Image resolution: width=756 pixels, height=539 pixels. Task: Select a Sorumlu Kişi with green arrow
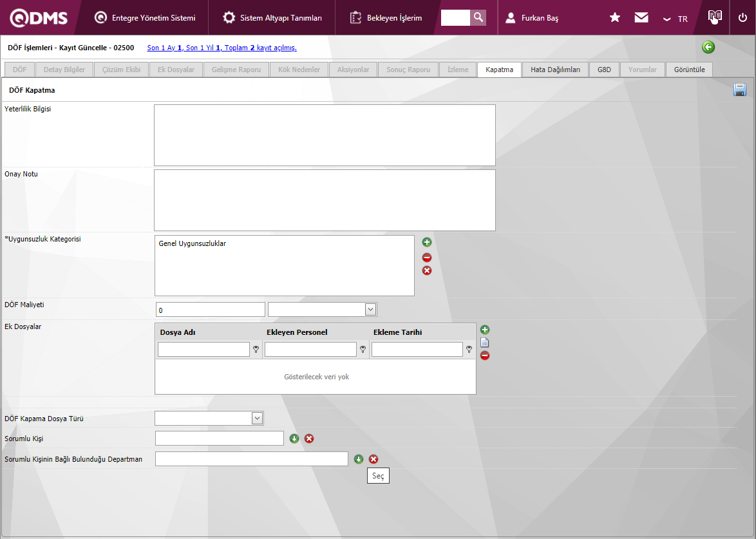[x=294, y=439]
